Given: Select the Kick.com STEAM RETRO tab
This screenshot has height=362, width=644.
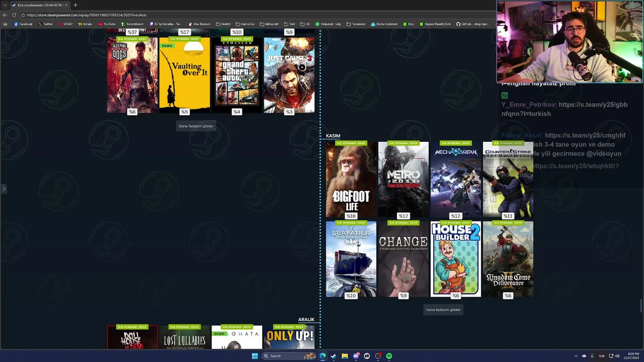Looking at the screenshot, I should (40, 5).
